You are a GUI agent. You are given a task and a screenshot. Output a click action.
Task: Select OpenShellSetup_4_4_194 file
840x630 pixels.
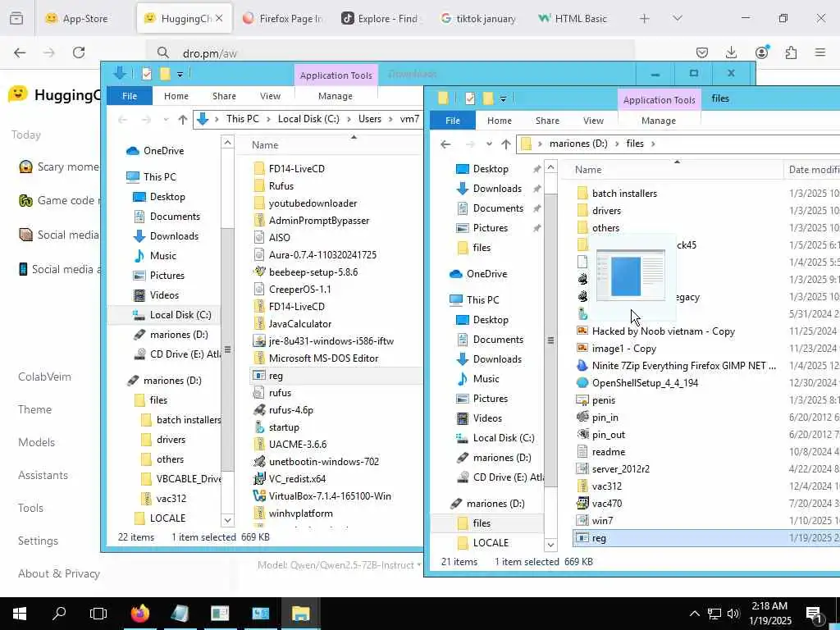tap(645, 383)
